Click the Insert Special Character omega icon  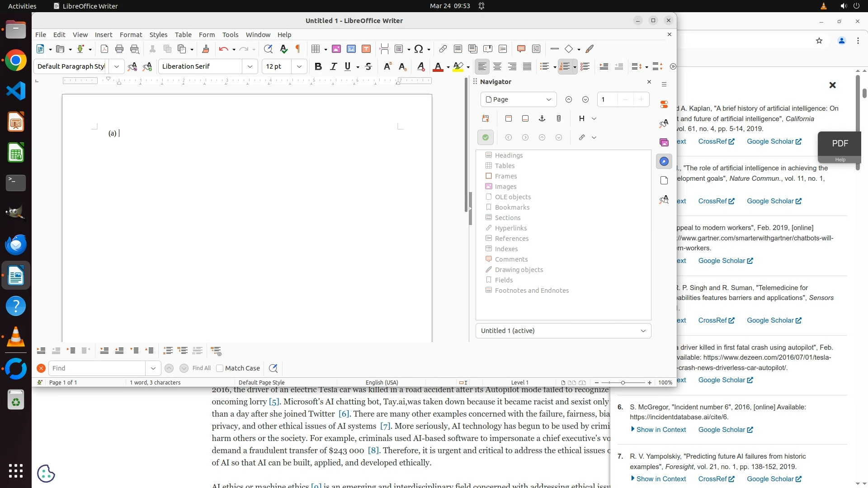tap(419, 49)
